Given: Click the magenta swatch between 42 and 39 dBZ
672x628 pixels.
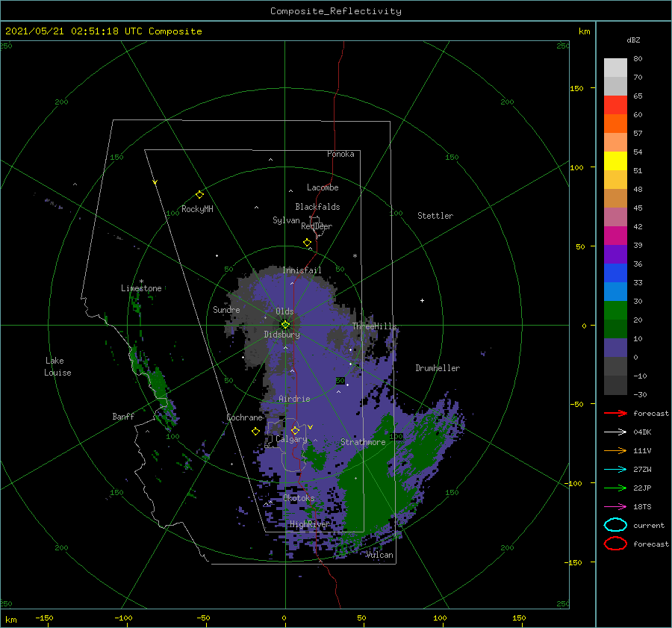Looking at the screenshot, I should pos(615,236).
